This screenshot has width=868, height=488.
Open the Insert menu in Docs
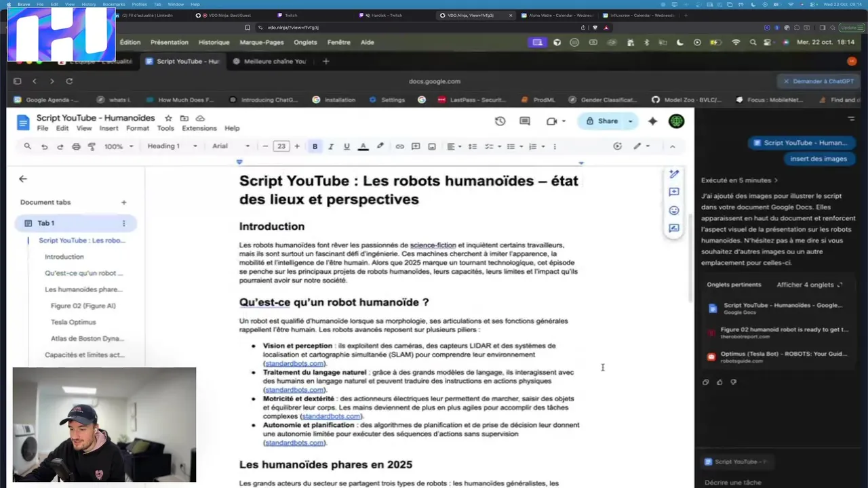108,128
